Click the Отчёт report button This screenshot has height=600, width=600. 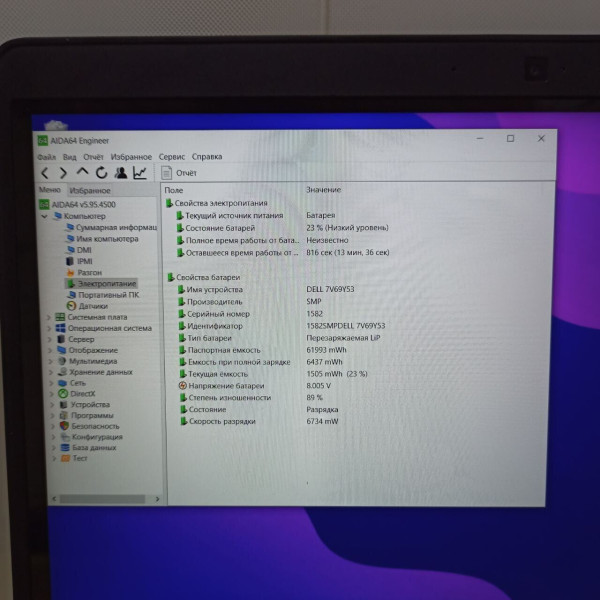click(x=179, y=173)
